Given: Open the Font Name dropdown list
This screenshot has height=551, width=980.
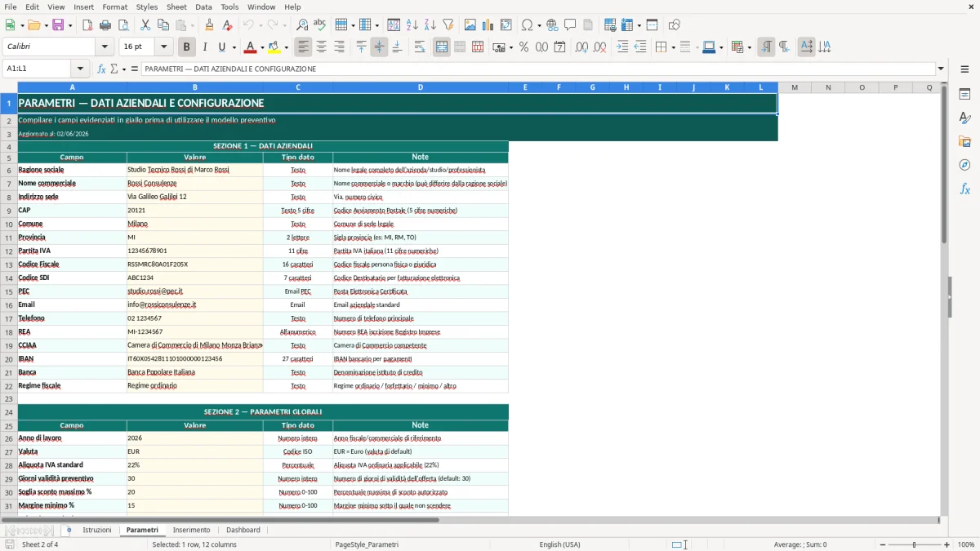Looking at the screenshot, I should click(x=105, y=47).
